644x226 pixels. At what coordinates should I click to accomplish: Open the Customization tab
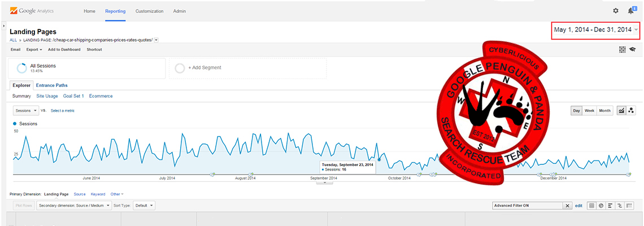[149, 11]
